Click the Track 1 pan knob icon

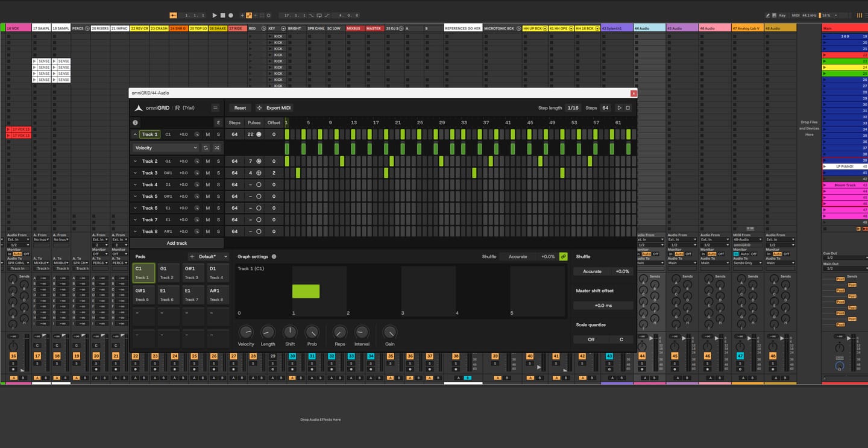point(197,134)
